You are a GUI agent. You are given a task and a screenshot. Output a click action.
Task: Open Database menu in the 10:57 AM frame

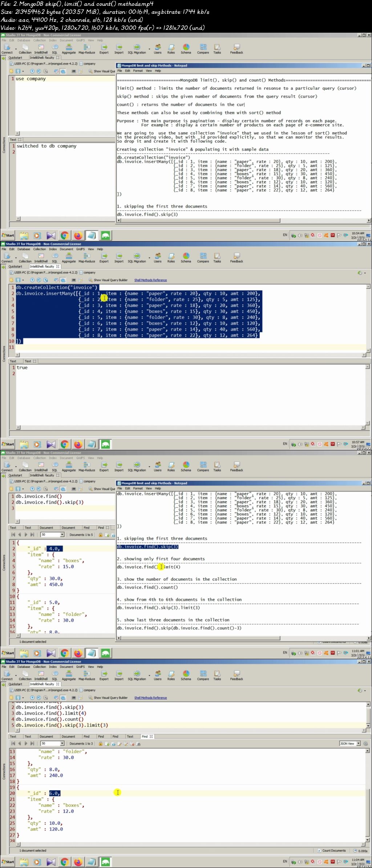(x=24, y=249)
